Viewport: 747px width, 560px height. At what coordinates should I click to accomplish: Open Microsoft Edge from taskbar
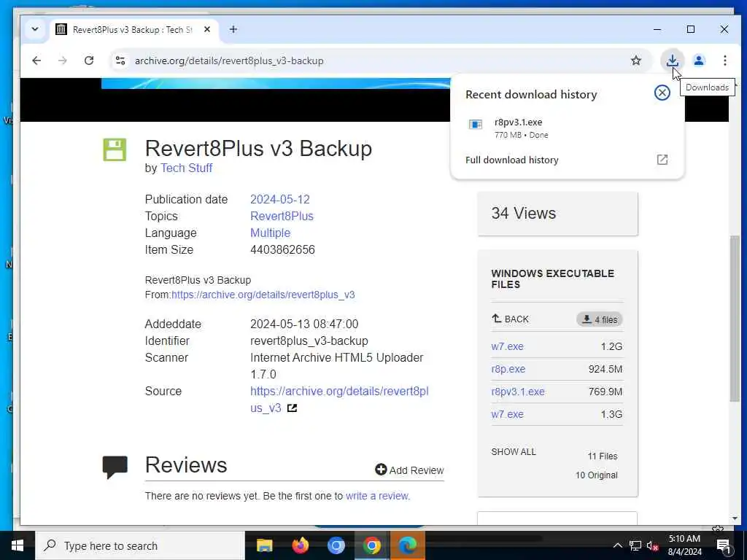point(407,545)
